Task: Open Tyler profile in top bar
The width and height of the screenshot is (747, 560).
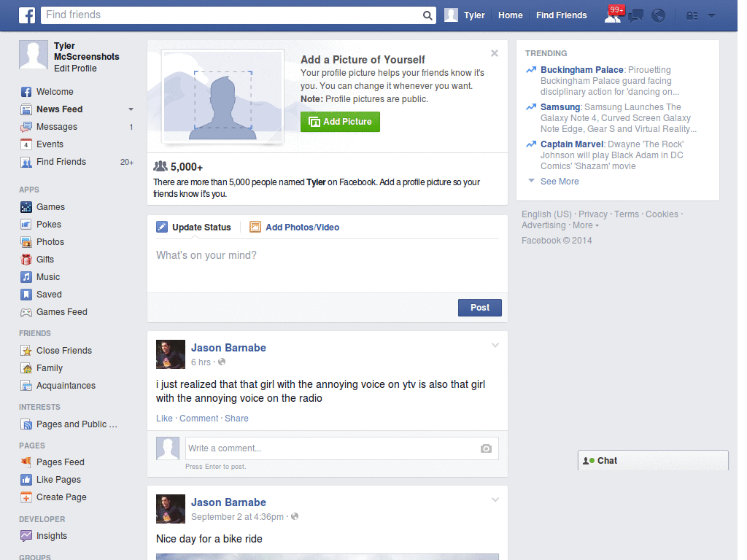Action: tap(465, 15)
